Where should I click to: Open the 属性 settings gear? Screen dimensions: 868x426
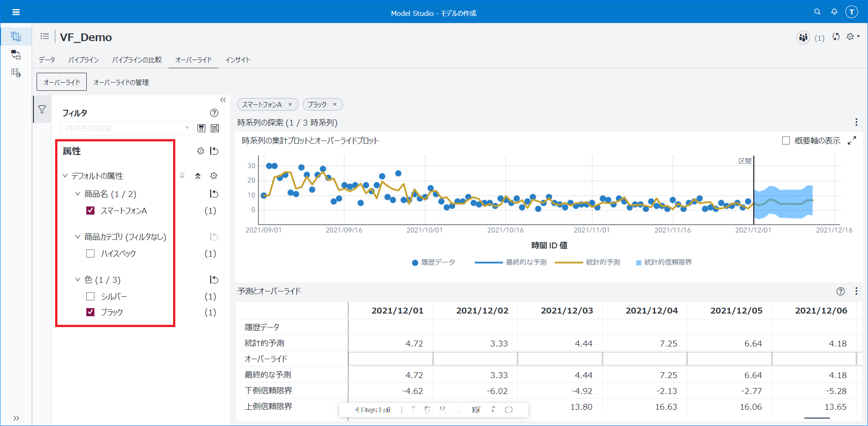coord(201,151)
